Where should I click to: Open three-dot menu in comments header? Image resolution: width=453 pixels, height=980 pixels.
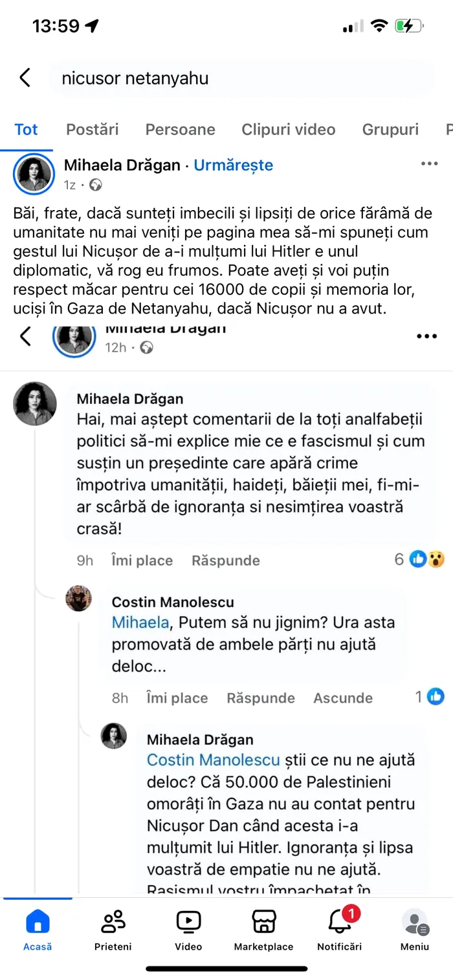point(427,336)
